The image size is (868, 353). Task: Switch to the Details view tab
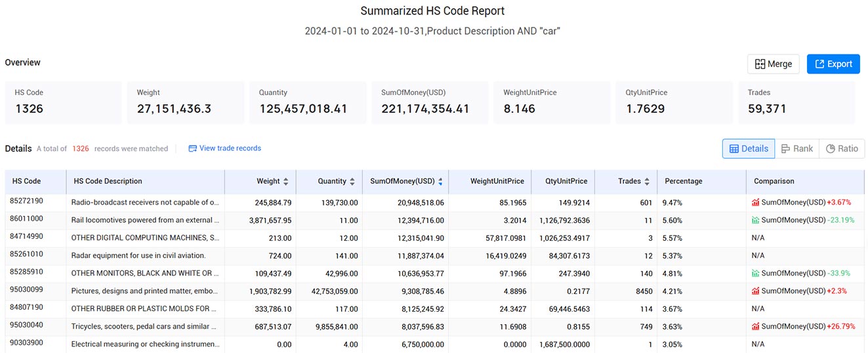(749, 149)
